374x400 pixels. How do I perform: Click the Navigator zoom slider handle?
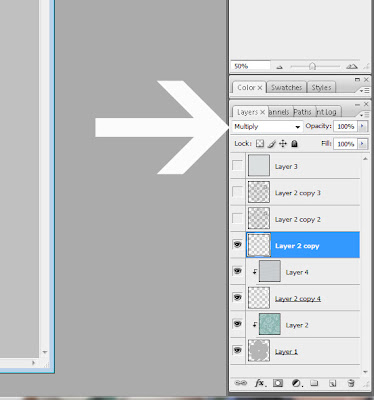(x=312, y=66)
